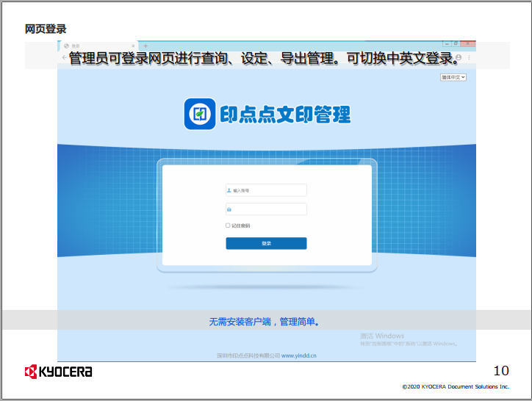532x401 pixels.
Task: Click the 印点点文印管理 title text
Action: coord(284,115)
